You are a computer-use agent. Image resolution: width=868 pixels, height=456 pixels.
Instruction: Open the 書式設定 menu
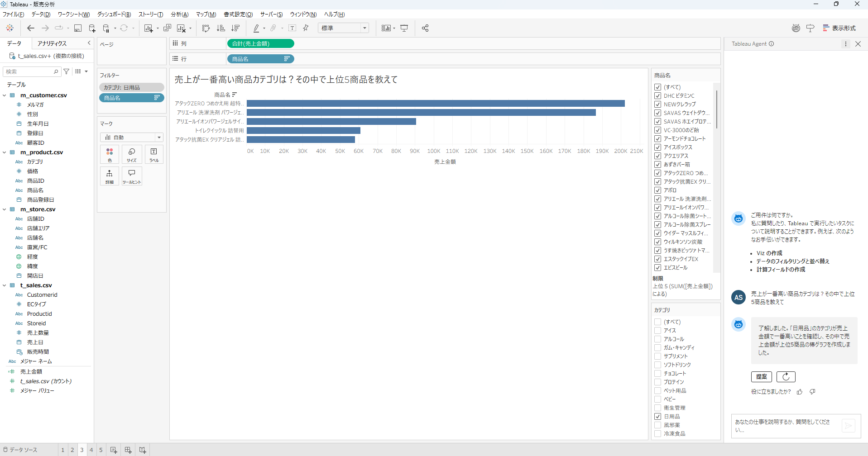pos(238,14)
